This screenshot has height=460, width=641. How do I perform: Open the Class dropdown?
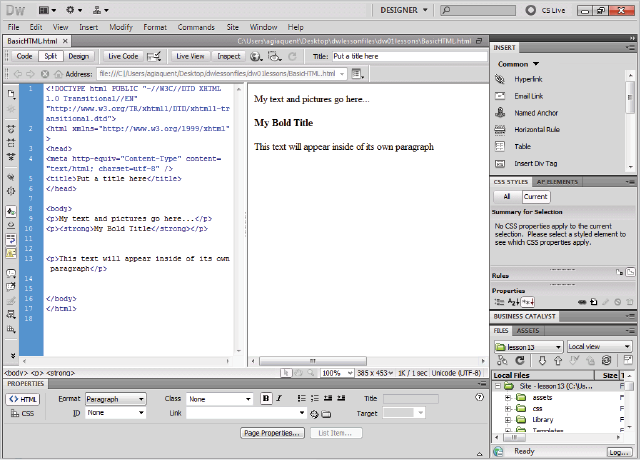click(220, 399)
